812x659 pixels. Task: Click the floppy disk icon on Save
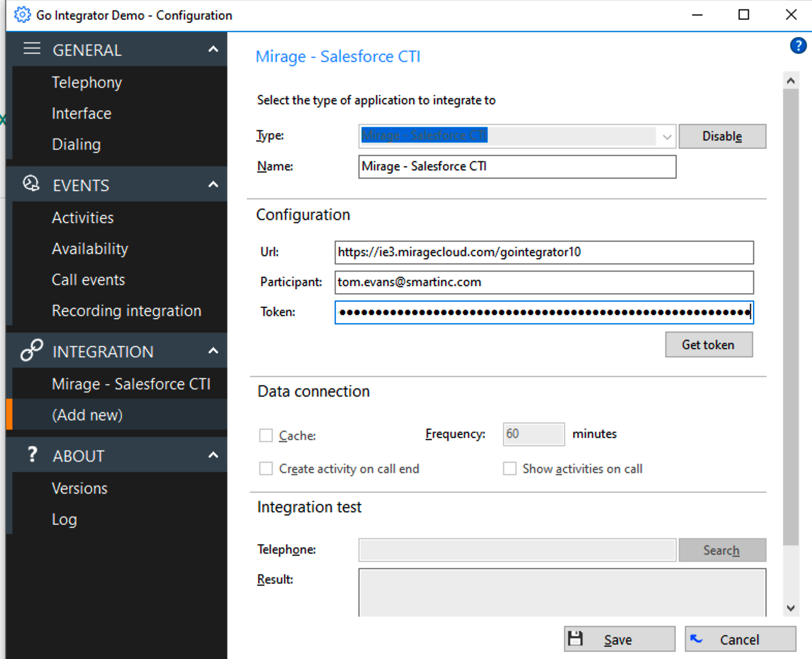click(x=575, y=639)
